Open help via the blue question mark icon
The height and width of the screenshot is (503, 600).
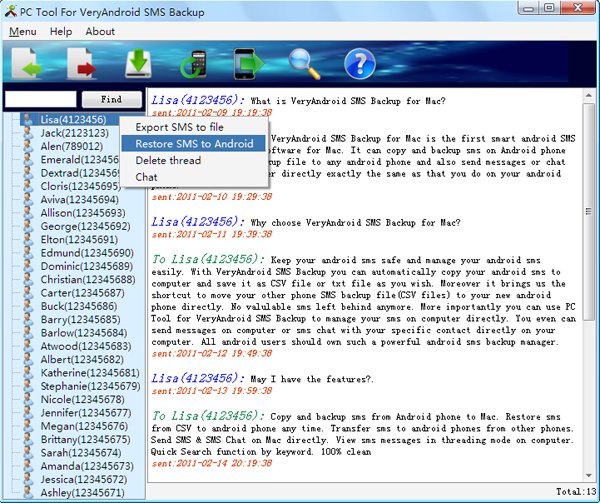pos(360,64)
